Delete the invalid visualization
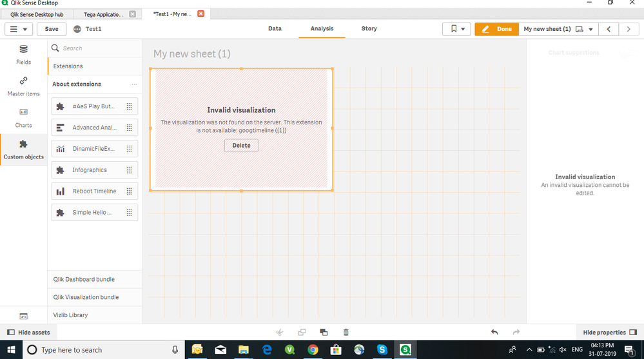This screenshot has height=359, width=644. 242,146
